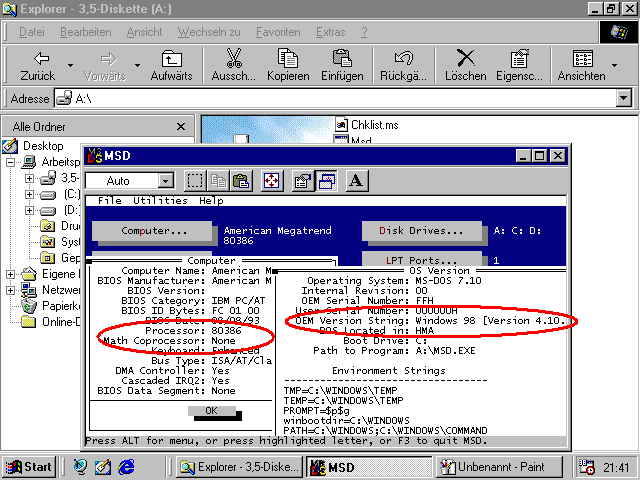This screenshot has width=640, height=480.
Task: Expand the (C:) drive tree node
Action: [x=29, y=194]
